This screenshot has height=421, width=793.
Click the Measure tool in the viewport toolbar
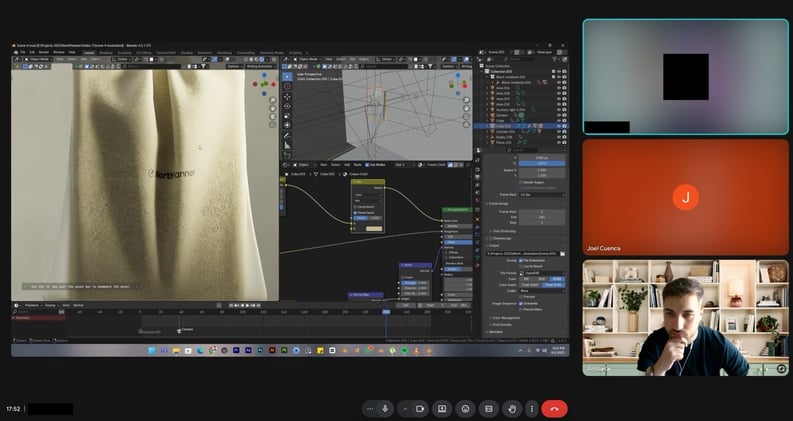[288, 144]
